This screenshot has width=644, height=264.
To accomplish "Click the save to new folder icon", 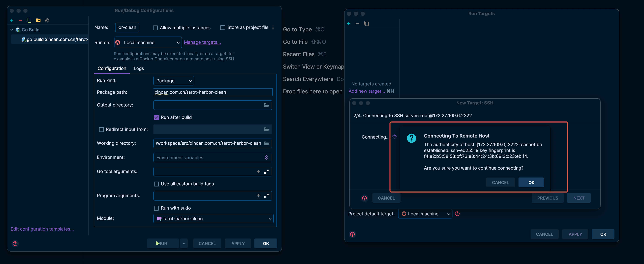I will pyautogui.click(x=38, y=20).
